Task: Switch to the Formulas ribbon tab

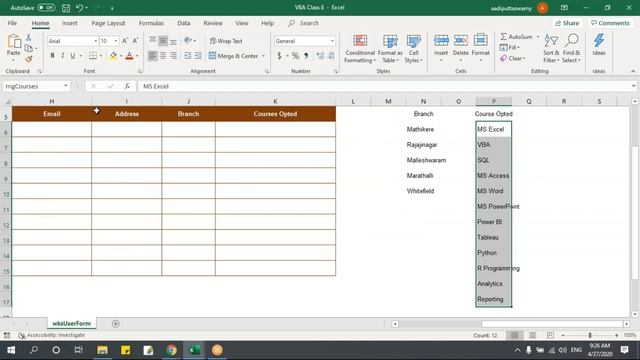Action: click(151, 23)
